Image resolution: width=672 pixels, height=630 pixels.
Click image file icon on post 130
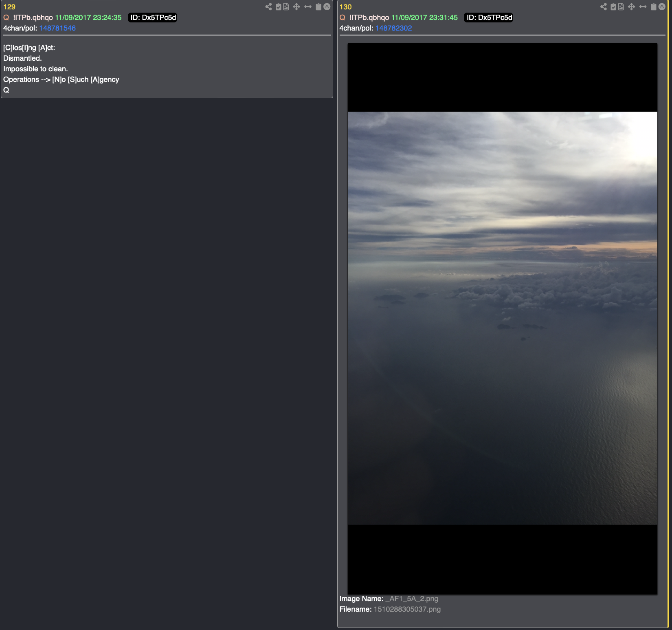(621, 7)
